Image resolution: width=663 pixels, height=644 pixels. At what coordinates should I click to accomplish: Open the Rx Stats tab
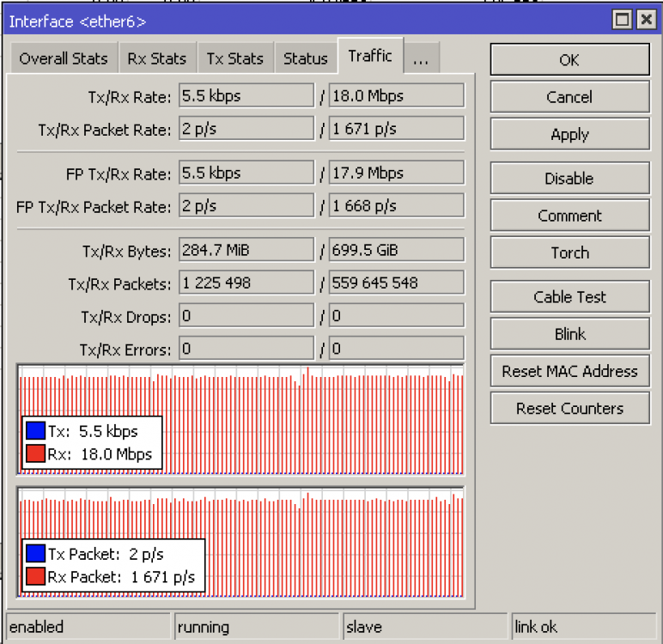pos(156,58)
